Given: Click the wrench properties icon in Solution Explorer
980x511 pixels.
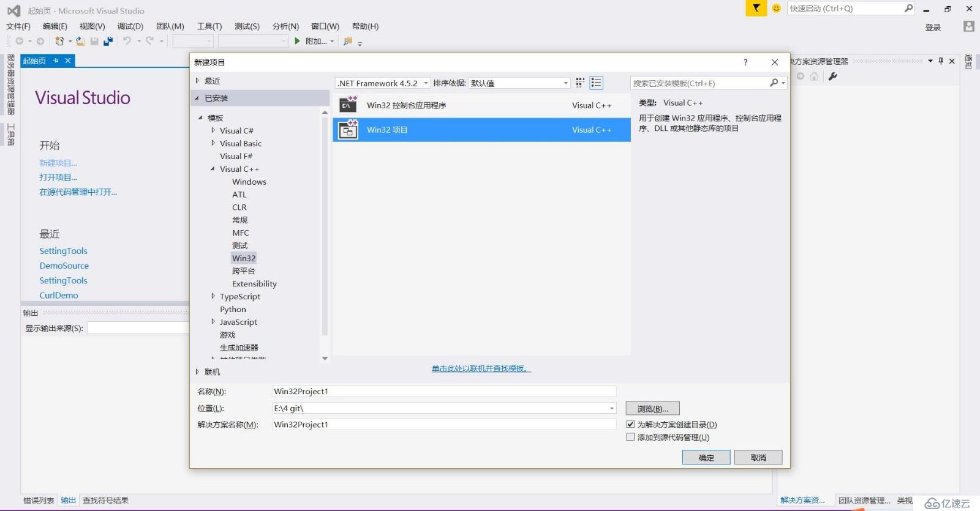Looking at the screenshot, I should [832, 76].
